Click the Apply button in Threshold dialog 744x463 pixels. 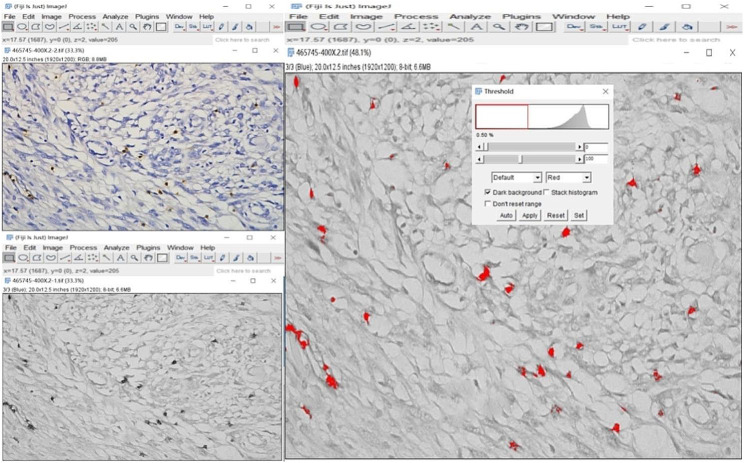[530, 215]
